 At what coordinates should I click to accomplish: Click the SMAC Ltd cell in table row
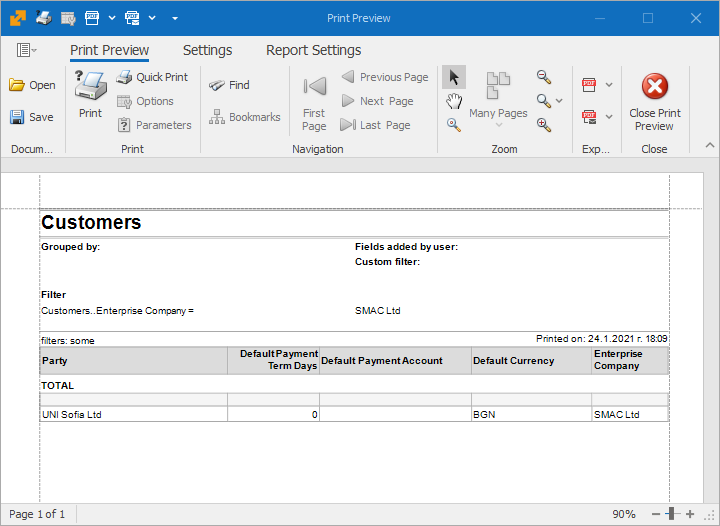(x=630, y=414)
